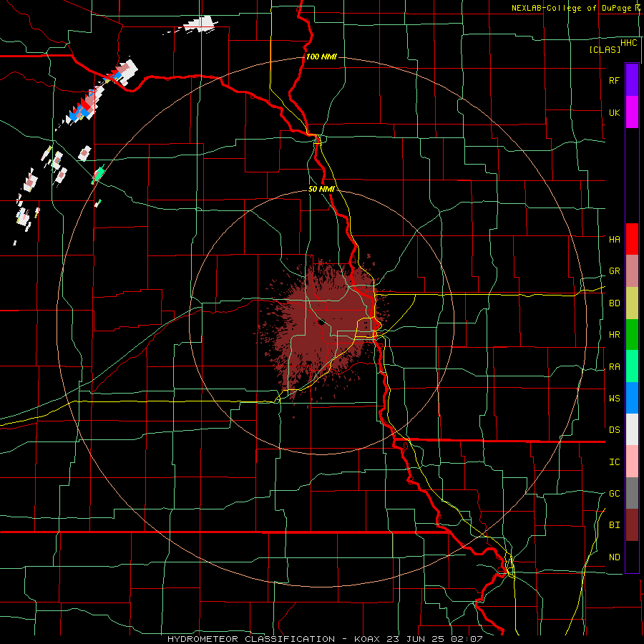Screen dimensions: 644x644
Task: Click the HA red legend swatch
Action: [632, 239]
